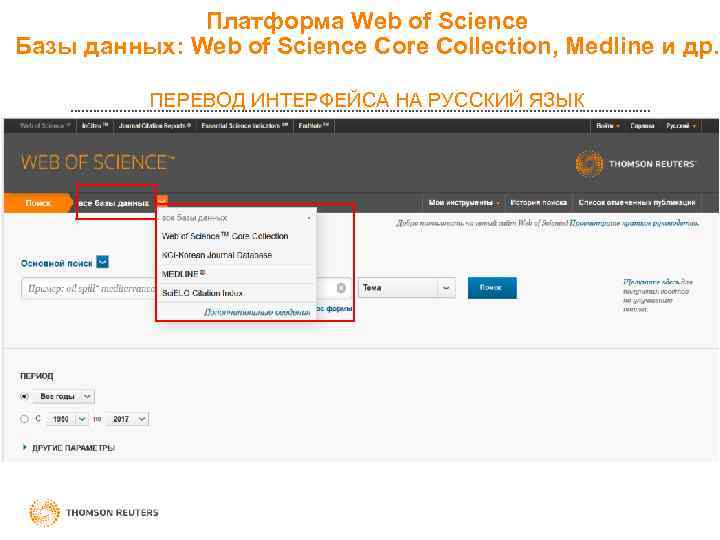This screenshot has height=540, width=720.
Task: Click the tutorial link at far right
Action: click(x=657, y=295)
